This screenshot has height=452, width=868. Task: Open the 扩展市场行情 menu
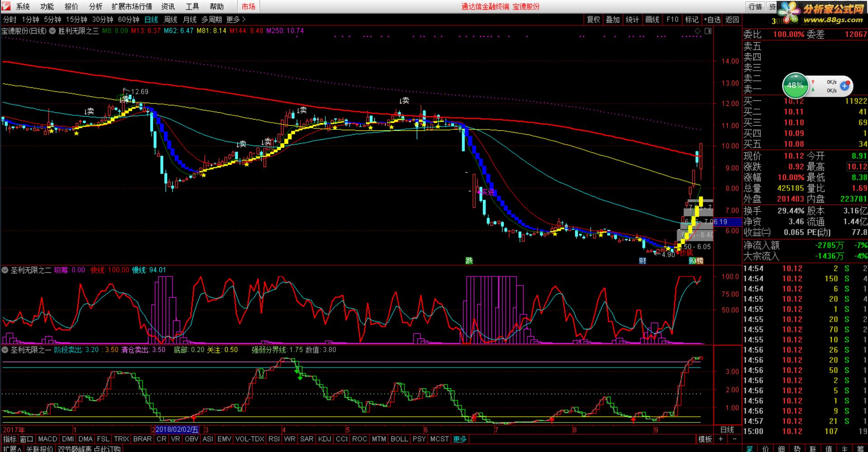132,6
